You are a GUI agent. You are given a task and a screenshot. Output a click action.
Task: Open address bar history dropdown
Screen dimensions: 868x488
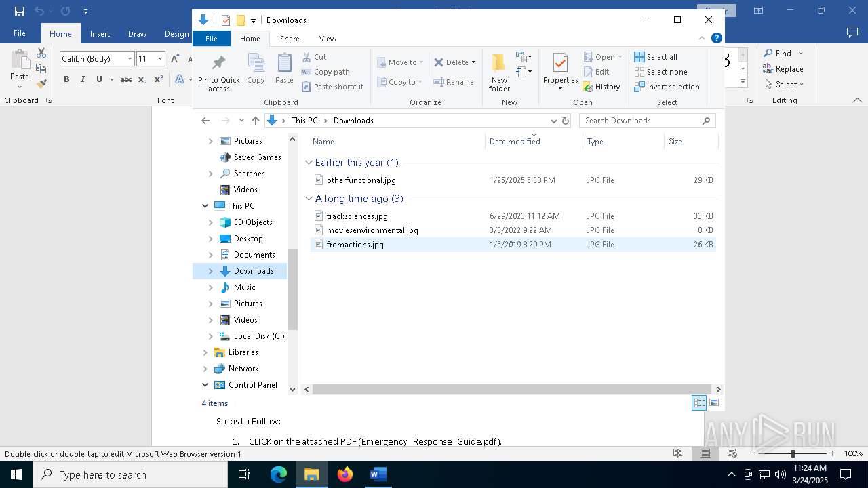coord(553,121)
